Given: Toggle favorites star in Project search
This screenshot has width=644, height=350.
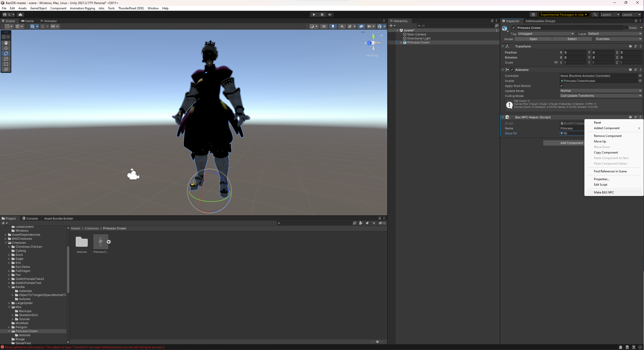Looking at the screenshot, I should pyautogui.click(x=374, y=223).
